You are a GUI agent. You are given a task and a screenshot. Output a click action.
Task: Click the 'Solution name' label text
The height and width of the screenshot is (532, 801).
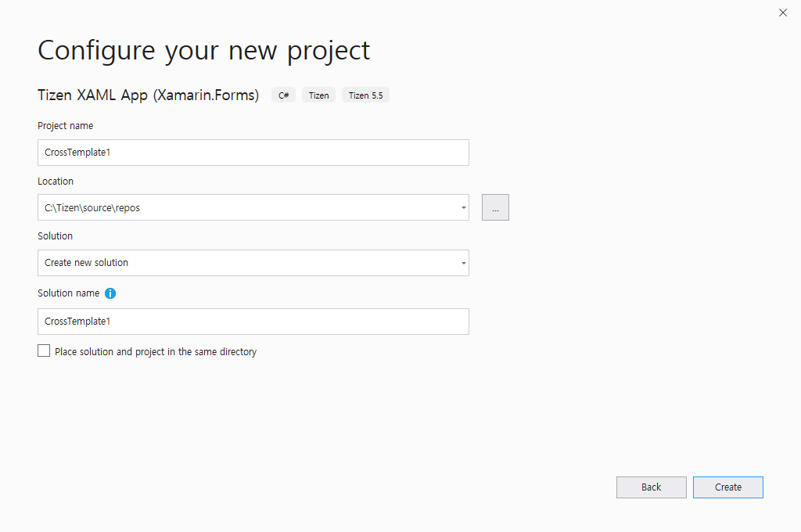pyautogui.click(x=68, y=293)
